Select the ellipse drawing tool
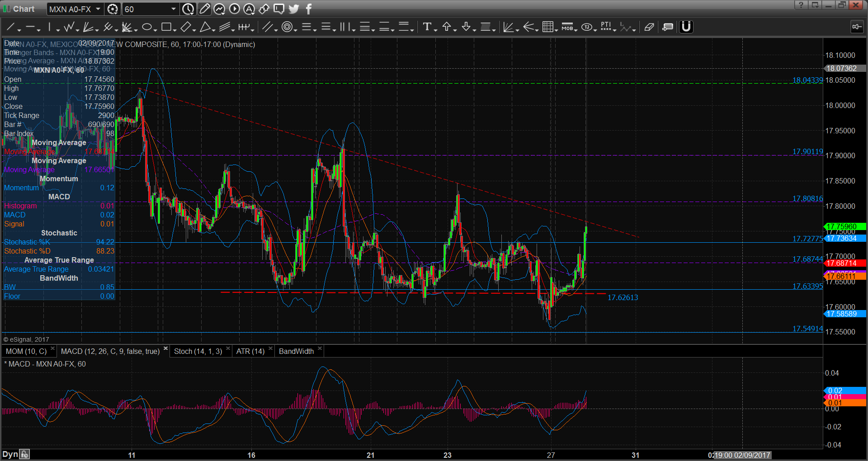Screen dimensions: 868x461 [x=146, y=27]
